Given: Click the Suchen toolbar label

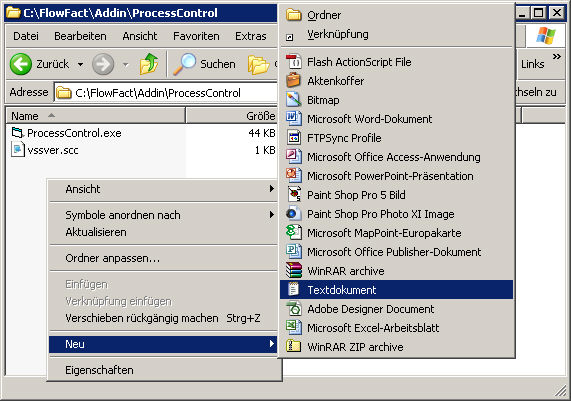Looking at the screenshot, I should tap(218, 64).
